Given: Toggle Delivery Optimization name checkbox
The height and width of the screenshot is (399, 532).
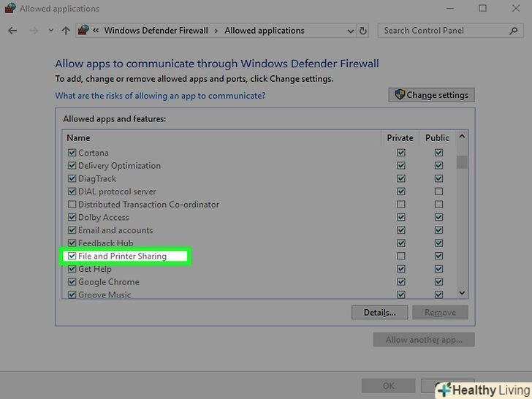Looking at the screenshot, I should pos(72,166).
